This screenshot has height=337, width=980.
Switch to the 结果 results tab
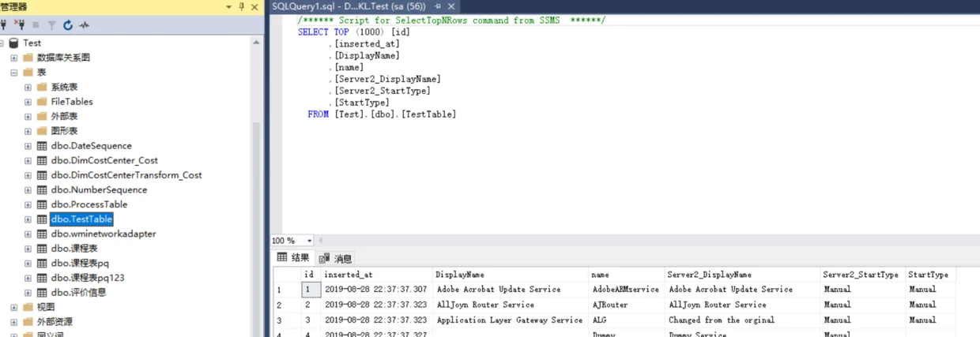293,258
